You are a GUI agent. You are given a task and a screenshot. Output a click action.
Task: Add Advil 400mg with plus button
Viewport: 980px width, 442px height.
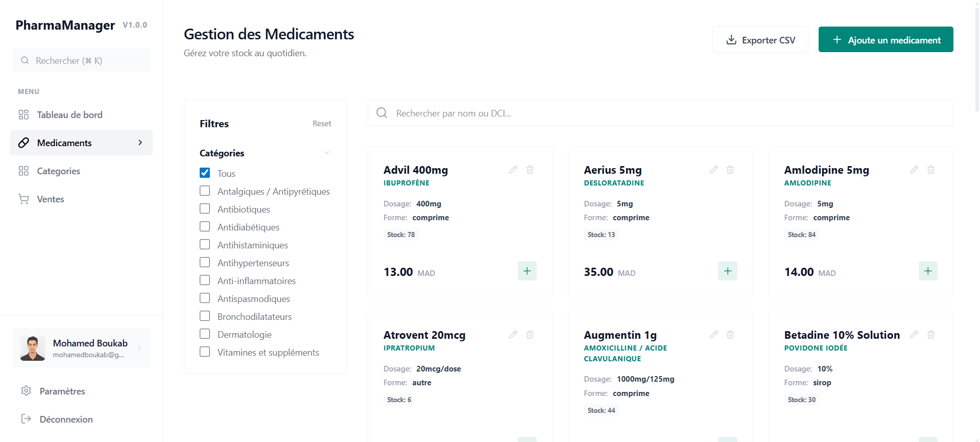pyautogui.click(x=527, y=271)
